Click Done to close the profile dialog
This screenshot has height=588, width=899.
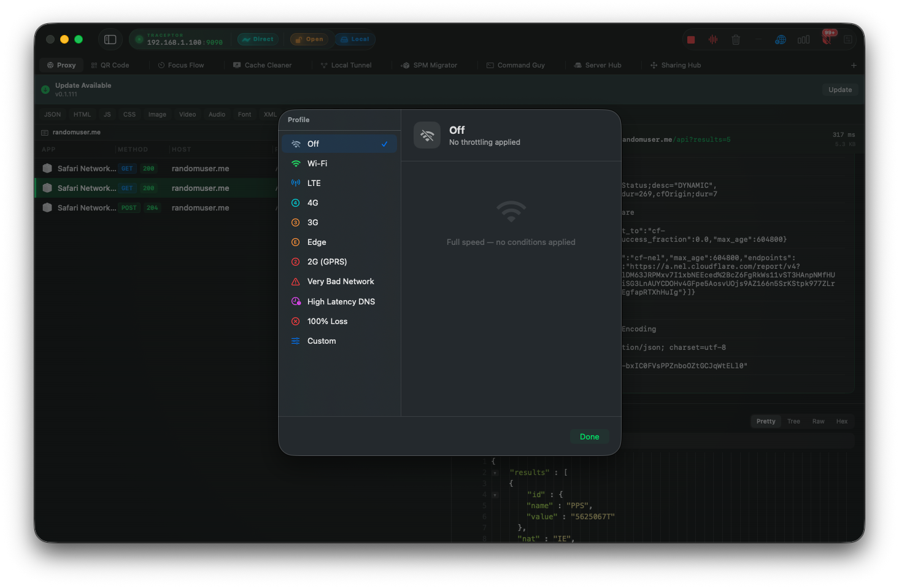coord(589,436)
